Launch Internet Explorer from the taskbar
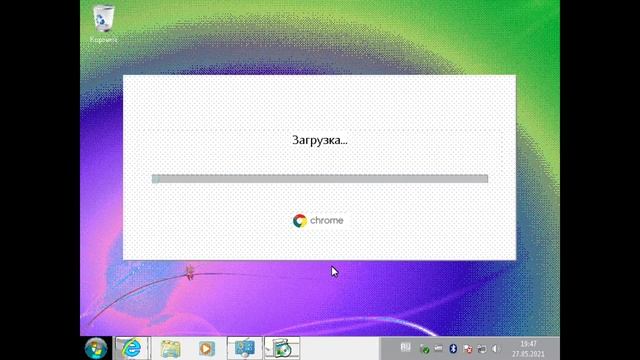 click(132, 349)
